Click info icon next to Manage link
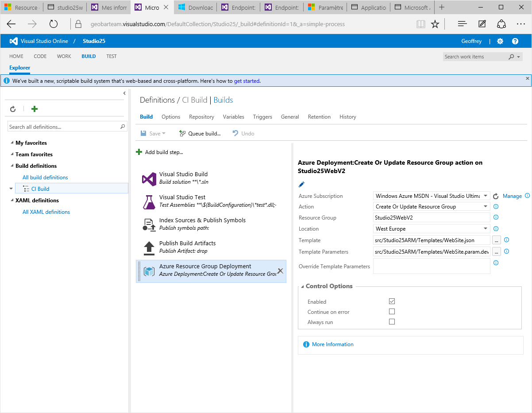532x413 pixels. [527, 196]
